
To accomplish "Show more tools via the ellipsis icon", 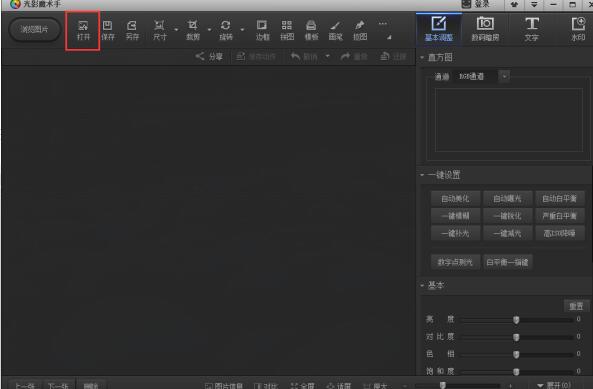I will [x=383, y=23].
